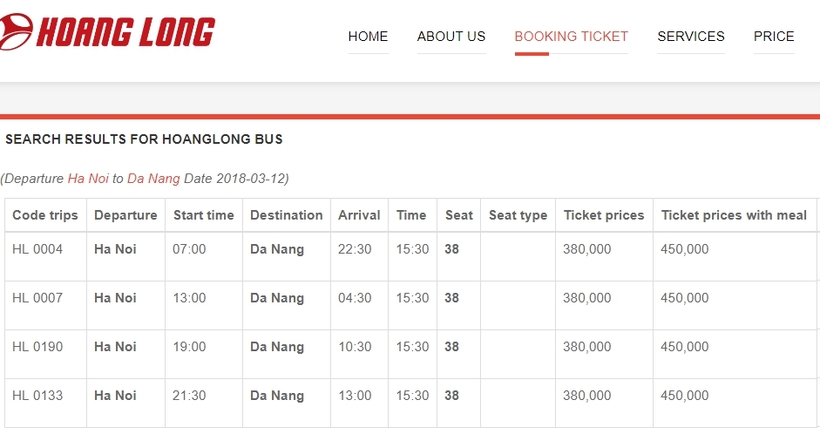Screen dimensions: 820x434
Task: Click the Ticket prices column header
Action: [x=603, y=215]
